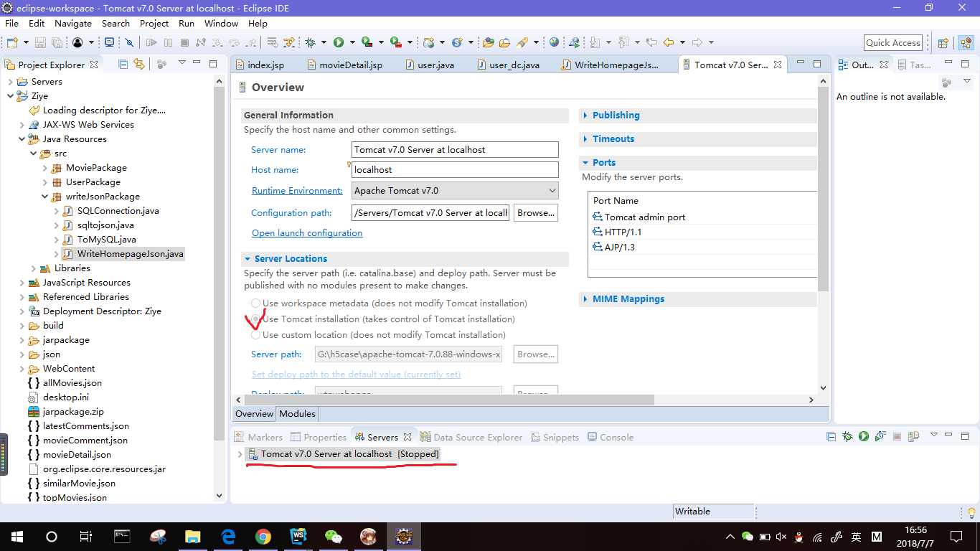Viewport: 980px width, 551px height.
Task: Select Use custom location radio option
Action: click(x=255, y=335)
